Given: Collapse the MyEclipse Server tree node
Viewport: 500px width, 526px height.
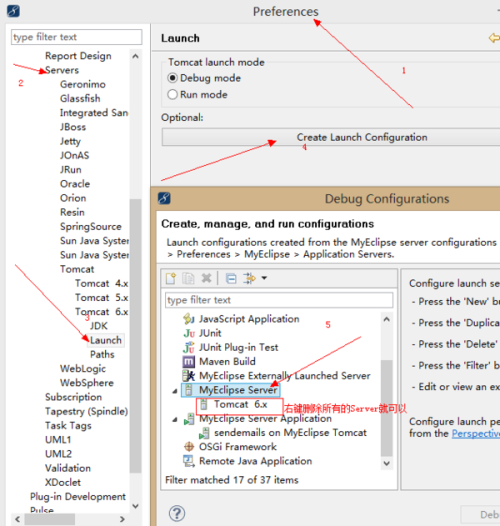Looking at the screenshot, I should [x=175, y=391].
